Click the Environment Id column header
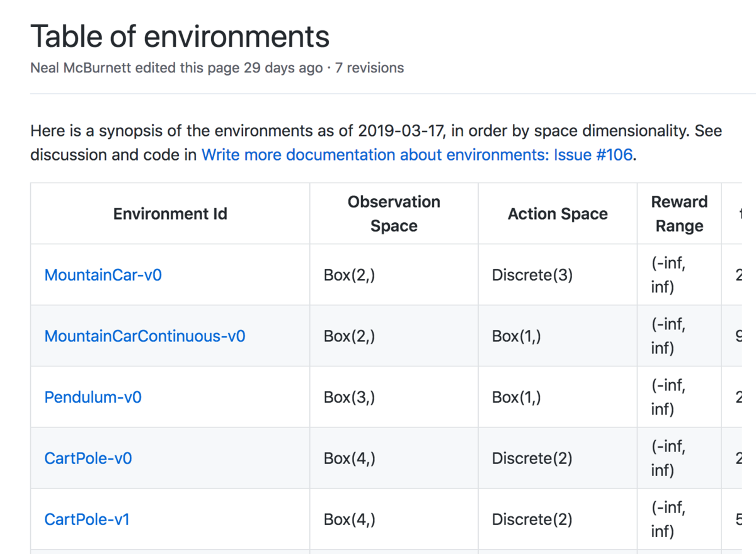756x554 pixels. pyautogui.click(x=170, y=214)
